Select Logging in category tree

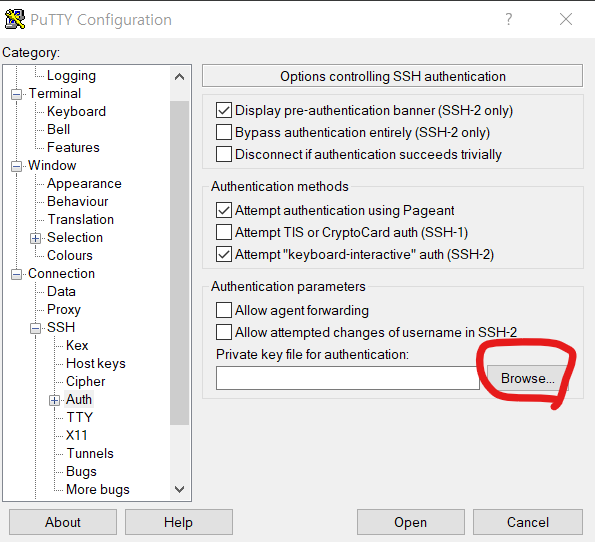[71, 76]
